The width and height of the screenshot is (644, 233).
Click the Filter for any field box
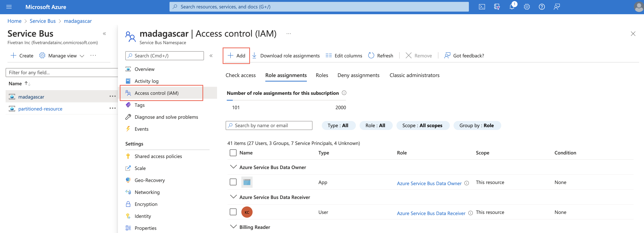point(62,72)
